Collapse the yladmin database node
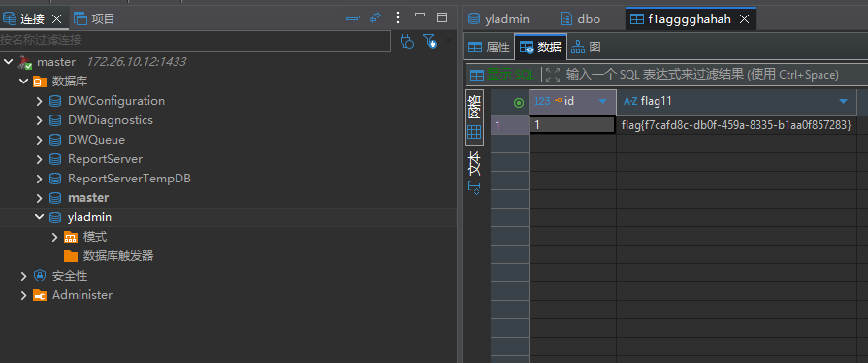The image size is (868, 363). (40, 217)
